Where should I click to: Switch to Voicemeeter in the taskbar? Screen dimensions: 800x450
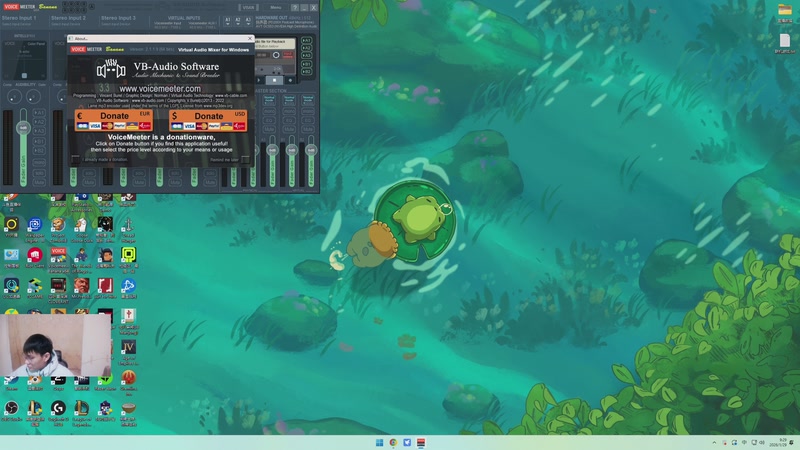click(x=421, y=442)
